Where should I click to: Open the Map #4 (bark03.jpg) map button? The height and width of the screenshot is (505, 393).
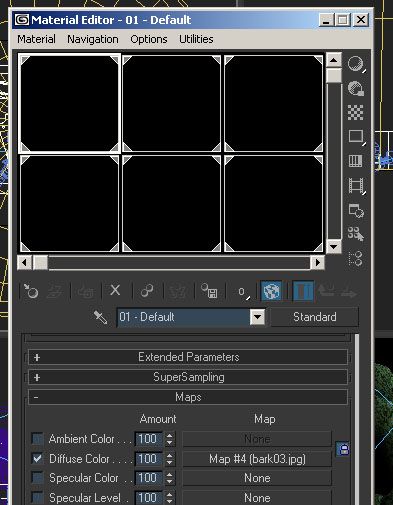pyautogui.click(x=257, y=459)
